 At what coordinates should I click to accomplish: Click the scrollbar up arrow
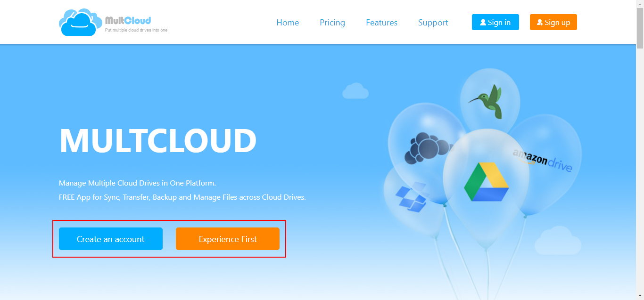click(x=640, y=4)
